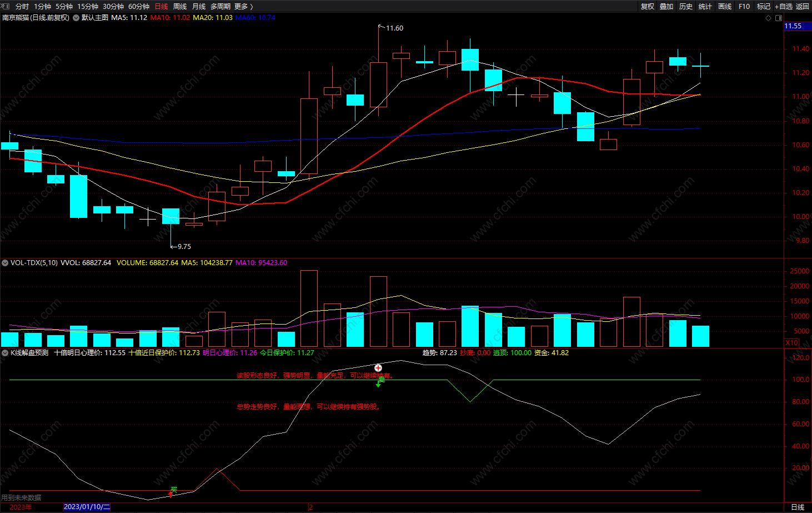Select the 15分钟 period
The image size is (812, 513).
tap(88, 6)
